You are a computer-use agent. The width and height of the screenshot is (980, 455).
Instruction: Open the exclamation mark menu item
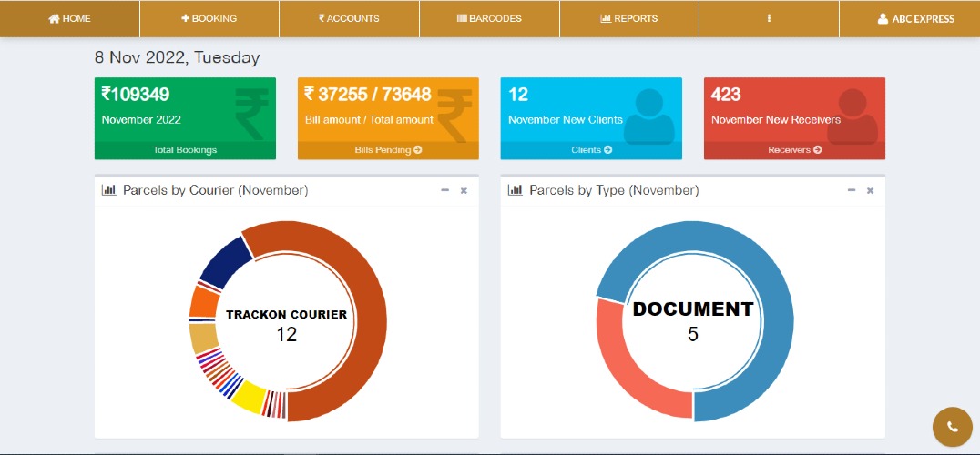(769, 19)
